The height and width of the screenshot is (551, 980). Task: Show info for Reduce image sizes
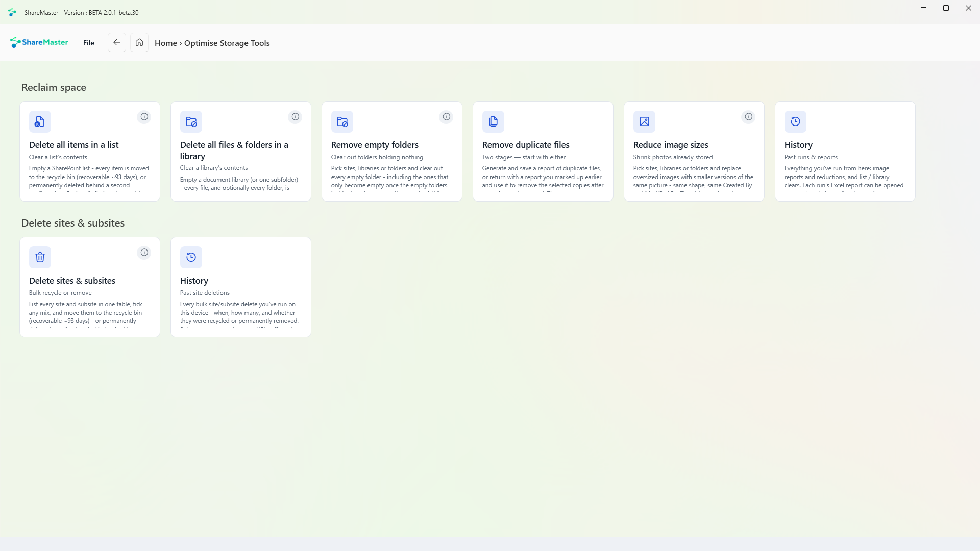[749, 117]
